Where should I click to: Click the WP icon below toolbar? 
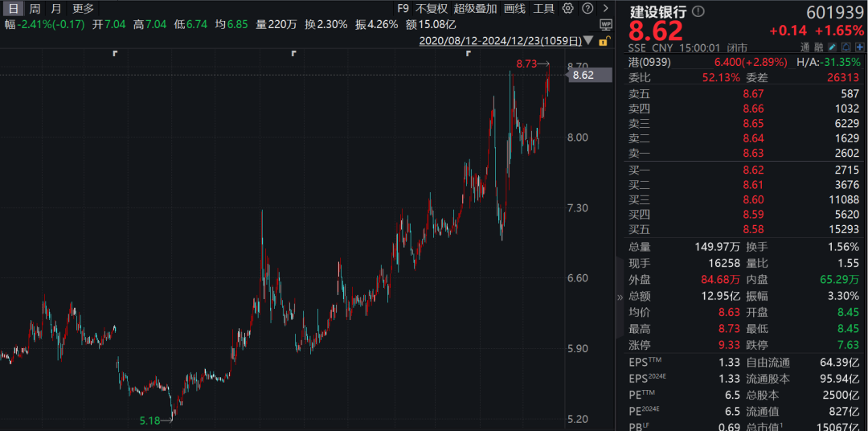pos(605,25)
